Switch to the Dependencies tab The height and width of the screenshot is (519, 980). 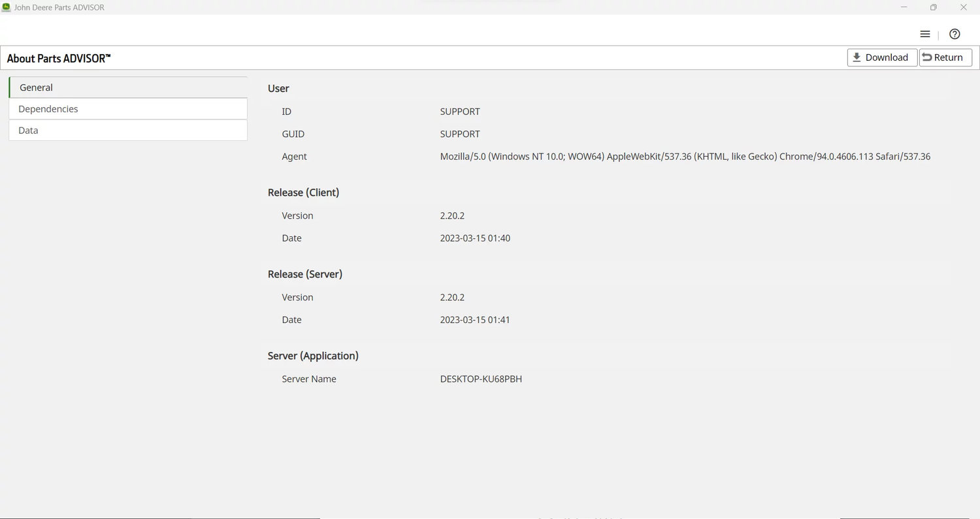coord(128,109)
